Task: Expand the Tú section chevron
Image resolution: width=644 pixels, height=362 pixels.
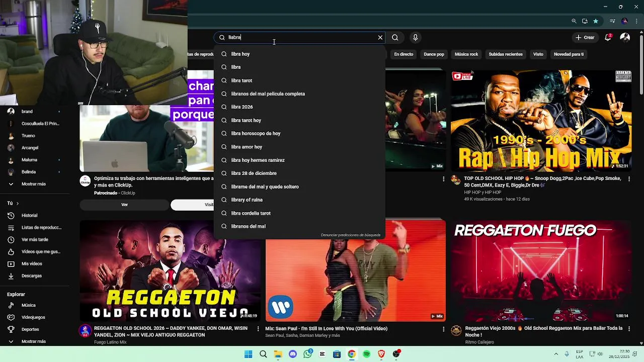Action: point(17,203)
